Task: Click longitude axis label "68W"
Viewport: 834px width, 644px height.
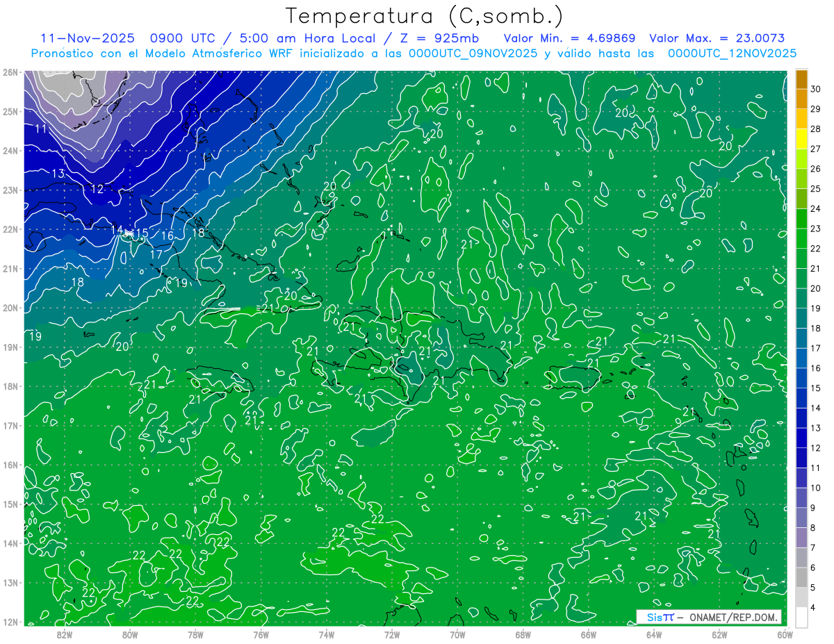Action: click(523, 634)
